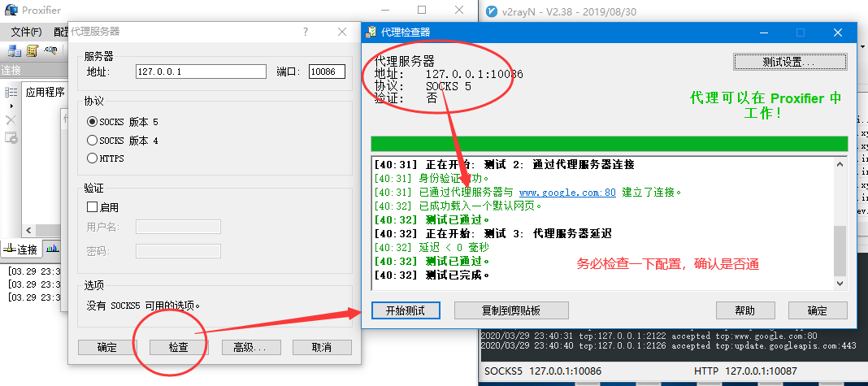Click the disabled 密码 field
The height and width of the screenshot is (386, 868).
178,251
